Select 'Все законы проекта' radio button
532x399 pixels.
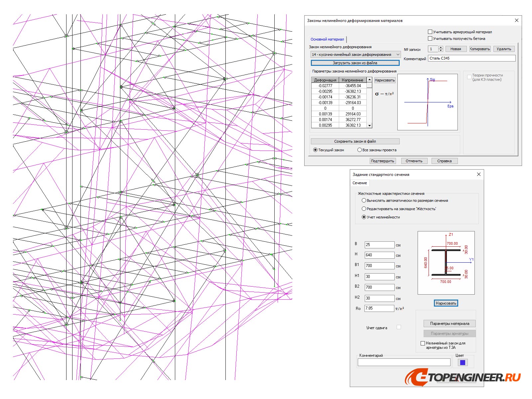point(359,150)
